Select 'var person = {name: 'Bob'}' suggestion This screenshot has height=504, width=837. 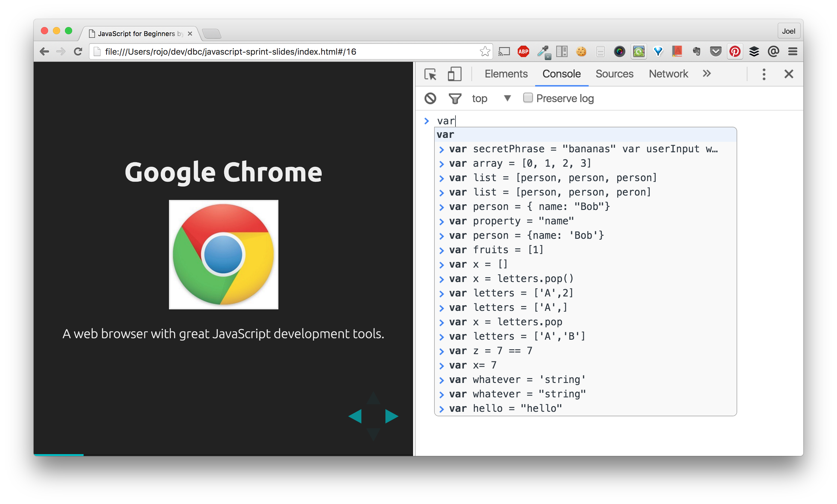586,235
